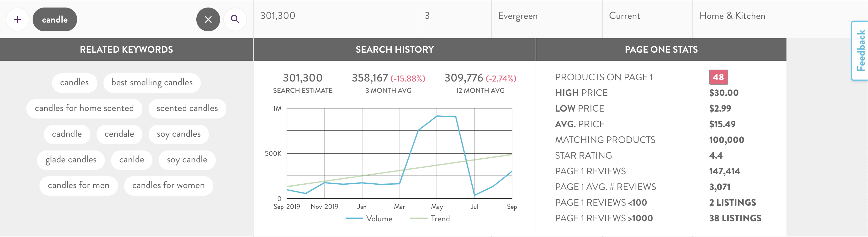Choose 'best smelling candles' keyword
This screenshot has width=868, height=237.
[x=152, y=83]
